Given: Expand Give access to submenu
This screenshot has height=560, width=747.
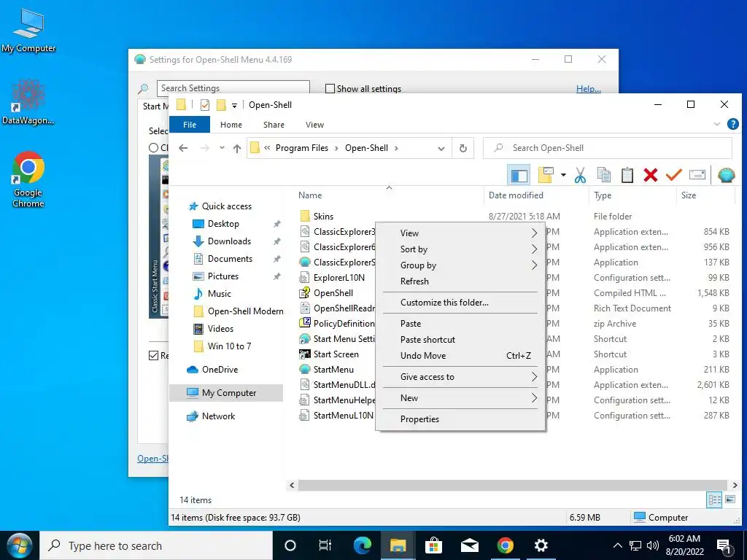Looking at the screenshot, I should click(460, 377).
